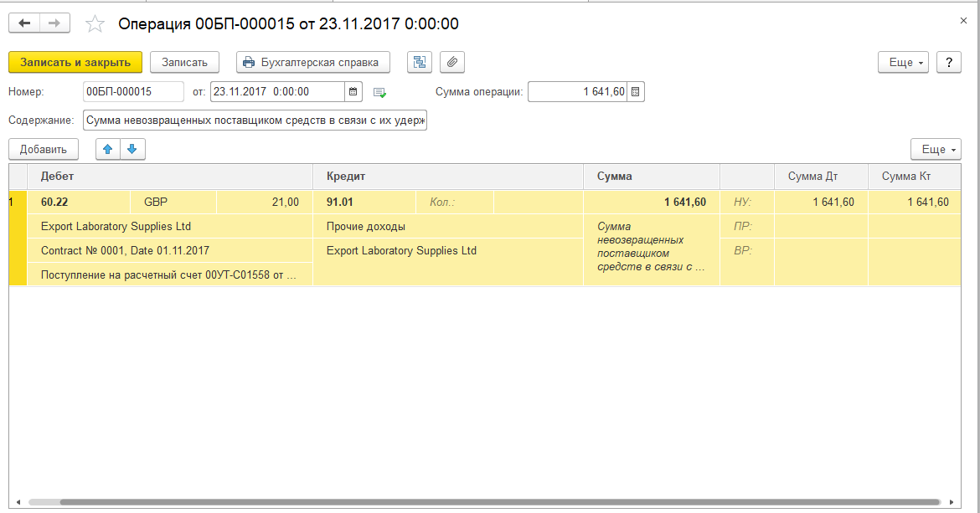Click the document posting status icon
The image size is (980, 513).
379,92
